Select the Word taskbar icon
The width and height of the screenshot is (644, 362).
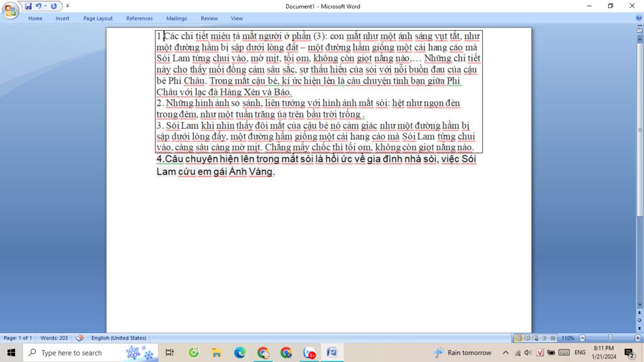(332, 353)
